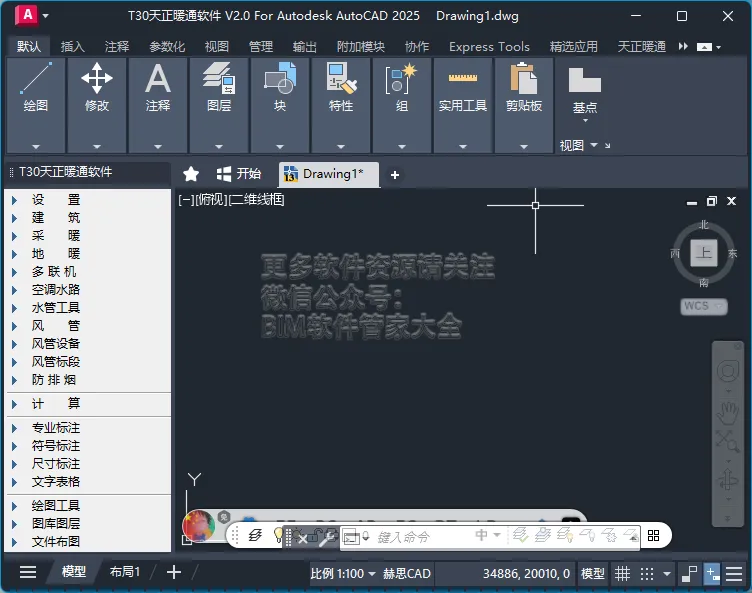Click the wrench customize icon on command line
This screenshot has width=752, height=593.
click(x=326, y=537)
